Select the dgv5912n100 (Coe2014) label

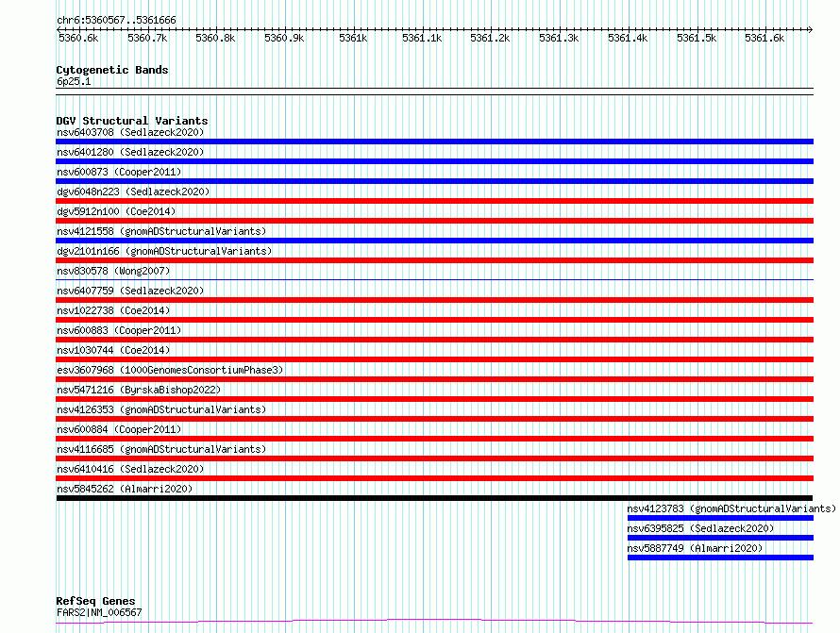116,211
